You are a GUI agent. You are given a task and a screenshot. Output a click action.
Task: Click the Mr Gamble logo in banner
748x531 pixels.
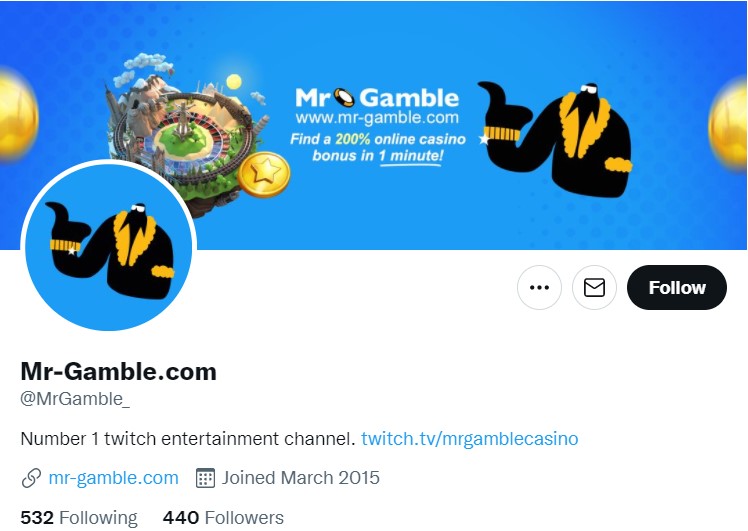click(377, 98)
